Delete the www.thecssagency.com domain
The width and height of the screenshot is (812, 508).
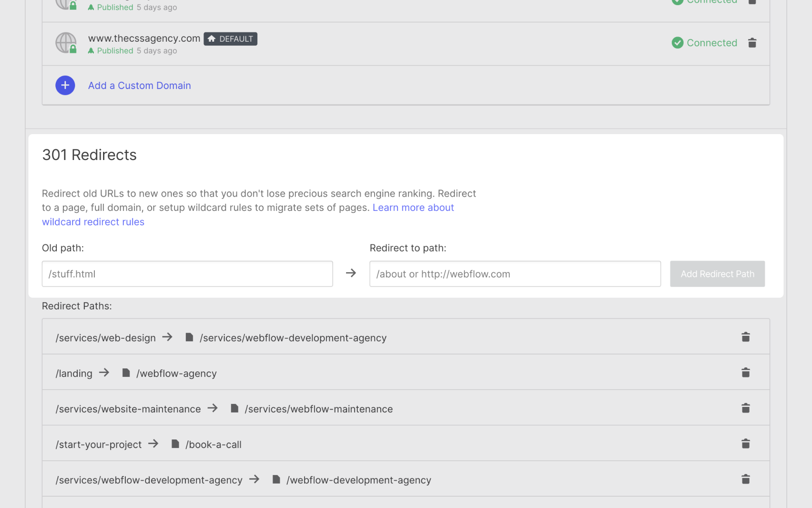click(752, 43)
